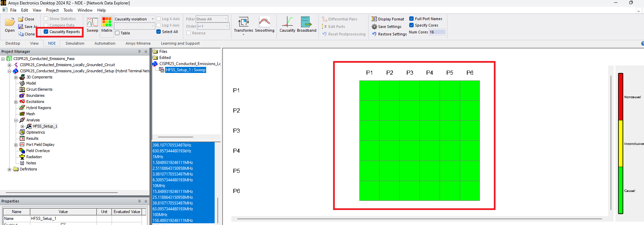Click the Edit Ports button
Viewport: 644px width, 225px height.
tap(333, 27)
